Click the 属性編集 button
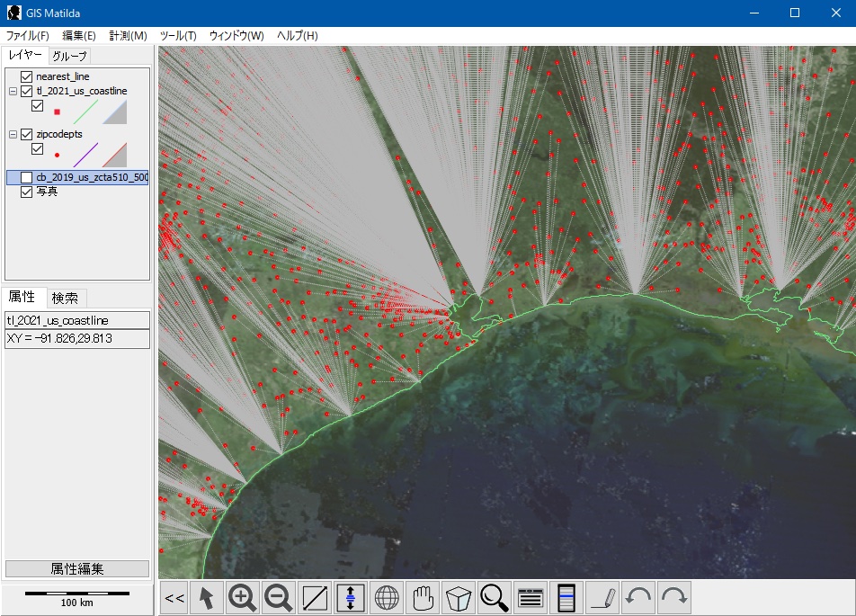Image resolution: width=856 pixels, height=616 pixels. [77, 568]
